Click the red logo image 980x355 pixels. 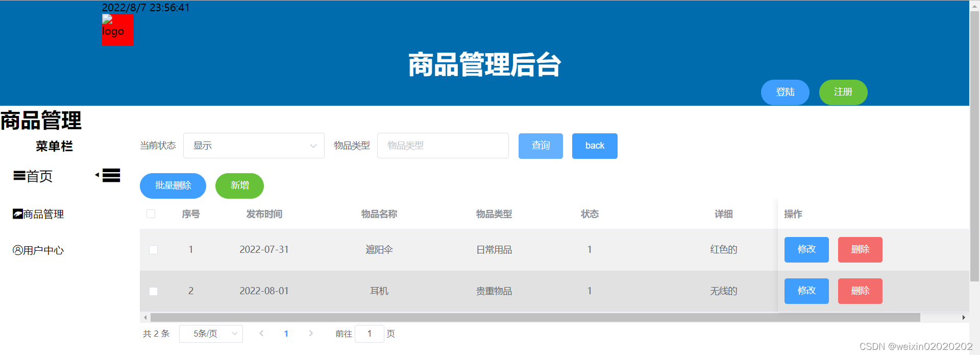tap(117, 30)
